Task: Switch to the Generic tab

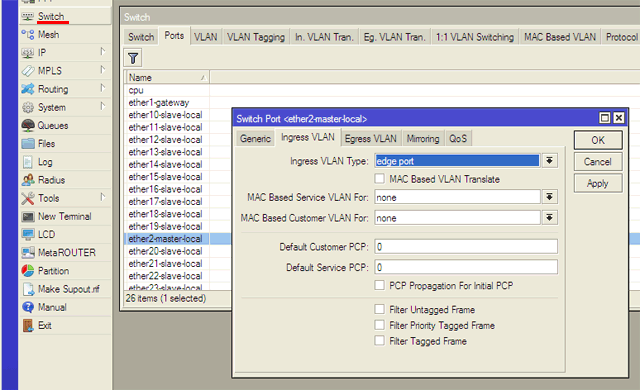Action: click(255, 139)
